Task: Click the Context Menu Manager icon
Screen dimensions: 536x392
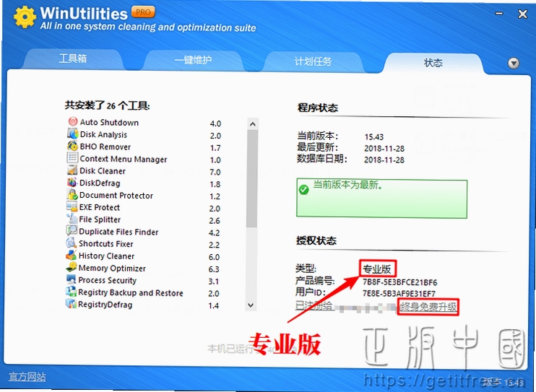Action: 72,158
